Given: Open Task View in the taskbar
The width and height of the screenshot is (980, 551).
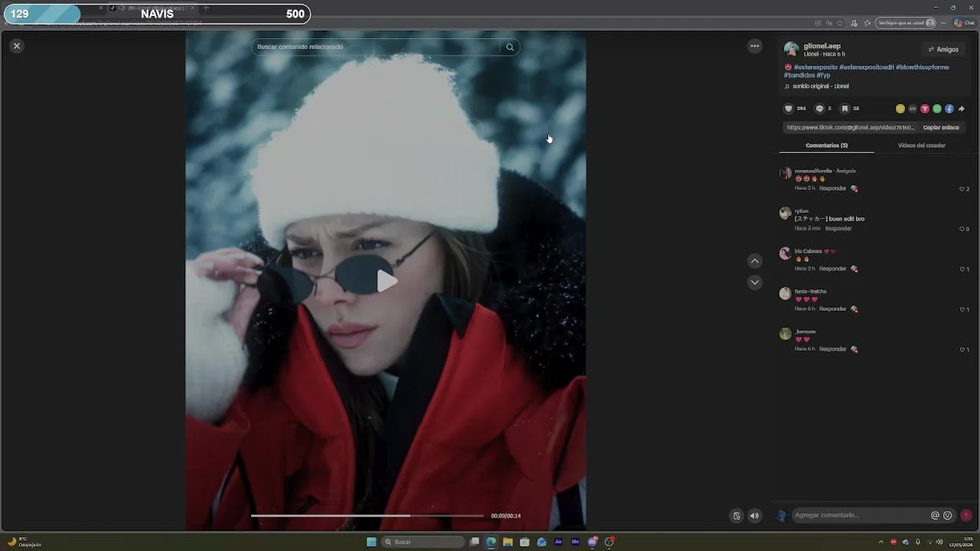Looking at the screenshot, I should [x=475, y=542].
